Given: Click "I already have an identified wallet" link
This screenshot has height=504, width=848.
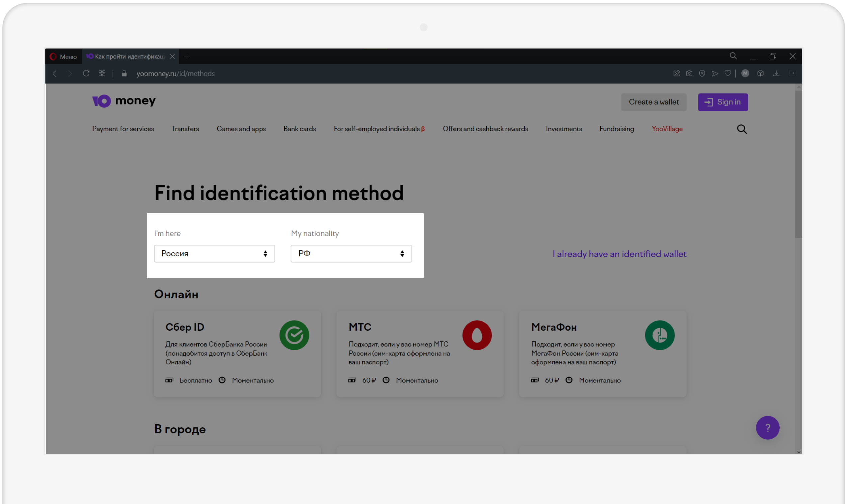Looking at the screenshot, I should pos(619,254).
